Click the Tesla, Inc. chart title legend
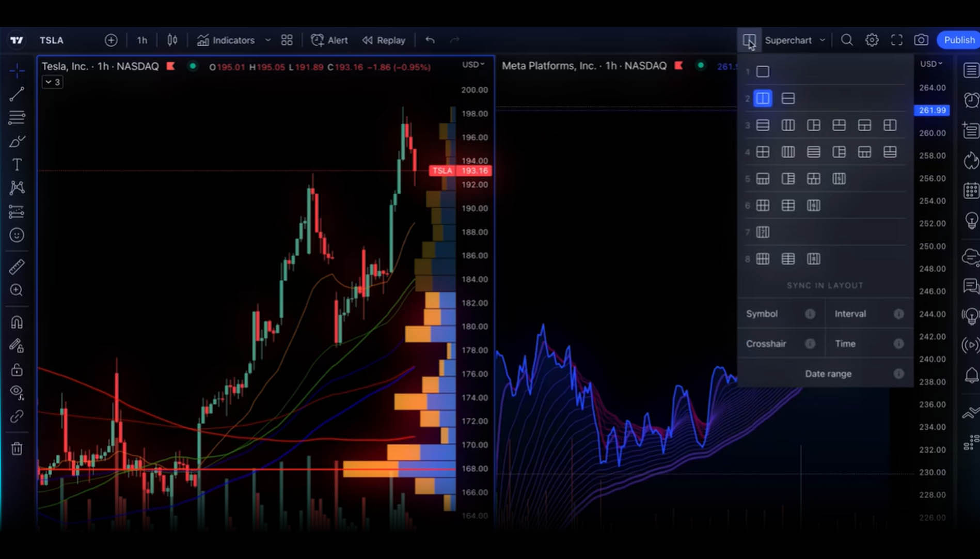 (100, 66)
